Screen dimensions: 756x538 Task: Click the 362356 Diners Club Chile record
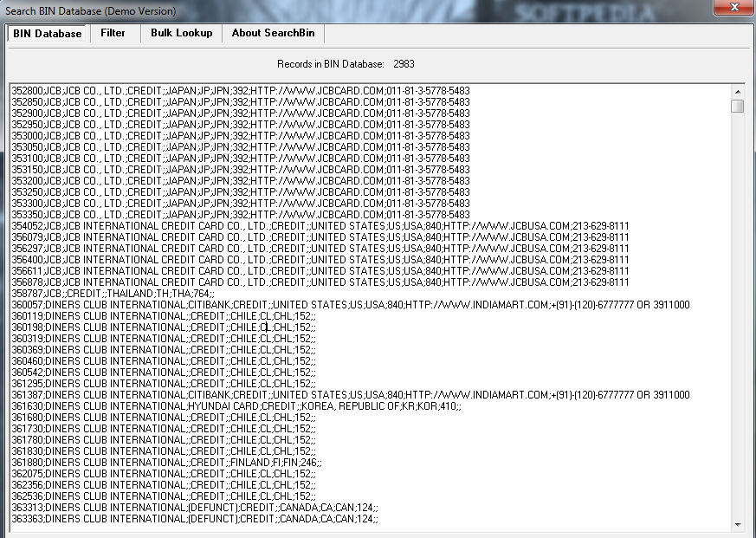pos(164,485)
